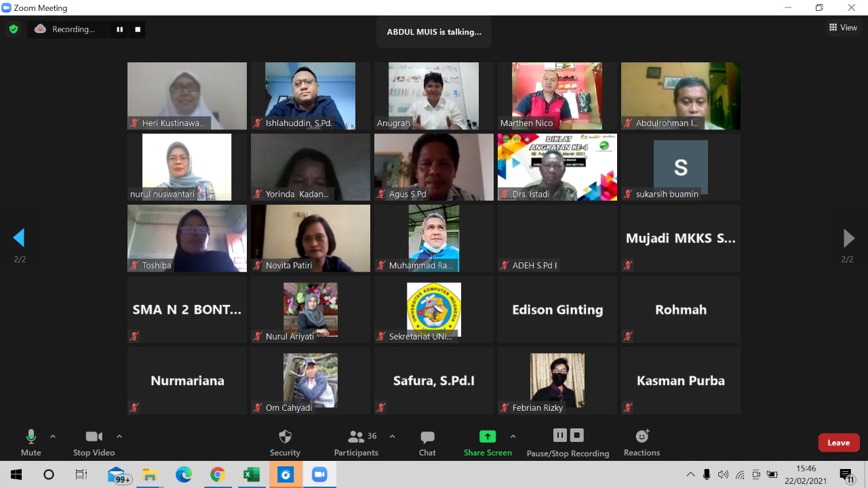Stop recording using the top bar square
This screenshot has width=868, height=488.
coord(138,29)
